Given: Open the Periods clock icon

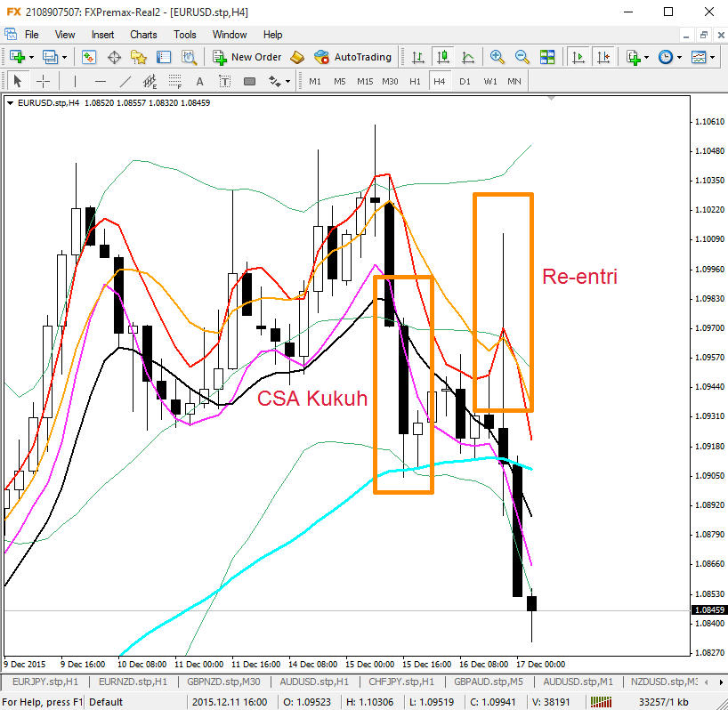Looking at the screenshot, I should (666, 57).
